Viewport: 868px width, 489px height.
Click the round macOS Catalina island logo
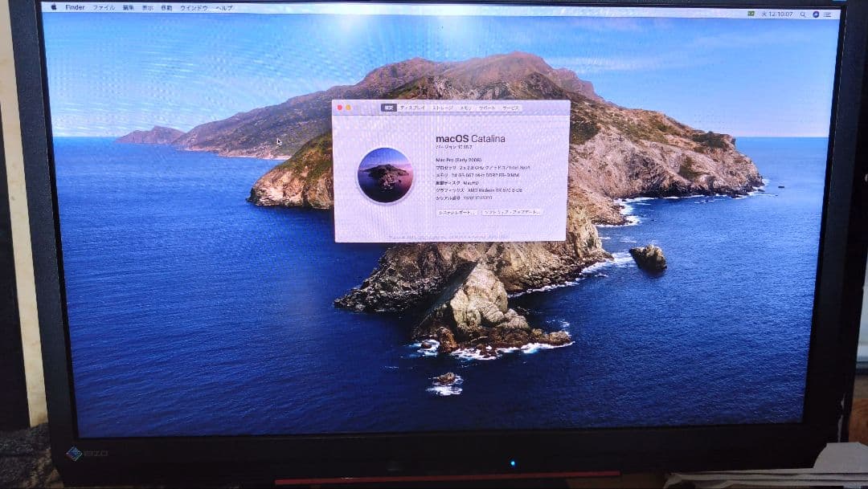384,175
